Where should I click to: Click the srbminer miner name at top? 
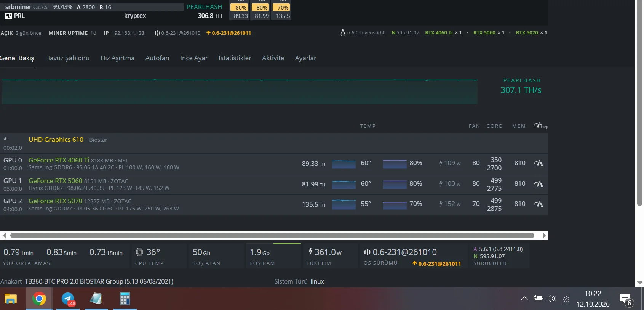(x=18, y=7)
